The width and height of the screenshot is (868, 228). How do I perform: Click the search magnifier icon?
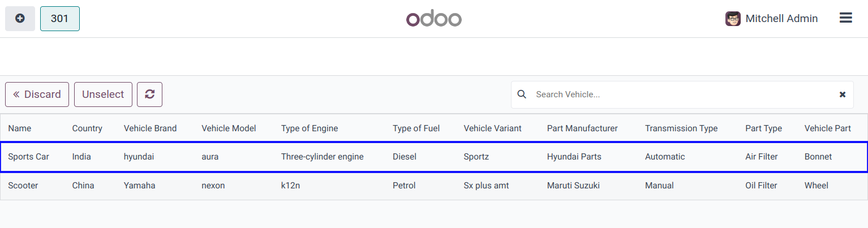pyautogui.click(x=522, y=94)
